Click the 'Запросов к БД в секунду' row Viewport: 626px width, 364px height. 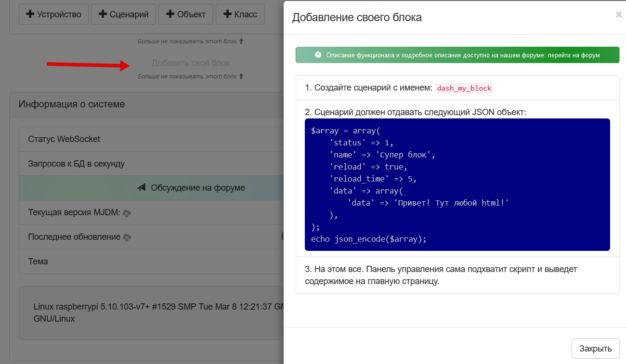(x=151, y=164)
